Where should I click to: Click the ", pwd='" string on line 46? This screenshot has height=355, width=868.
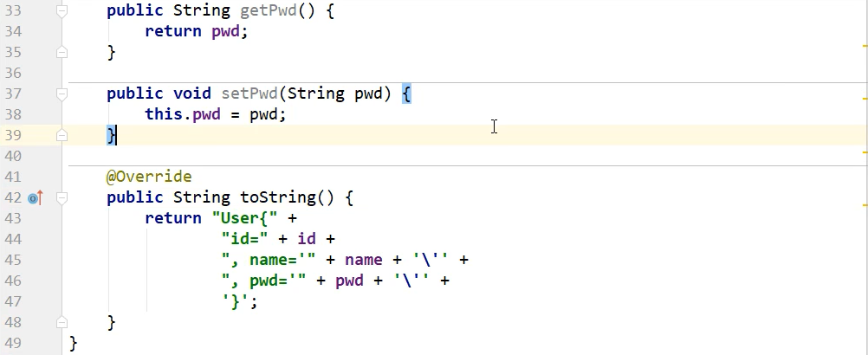coord(264,281)
